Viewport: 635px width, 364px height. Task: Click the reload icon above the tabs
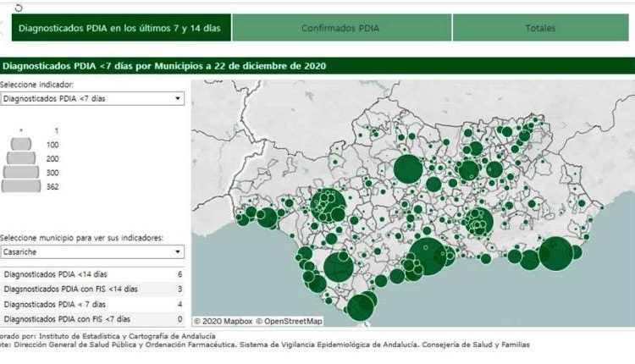point(19,7)
